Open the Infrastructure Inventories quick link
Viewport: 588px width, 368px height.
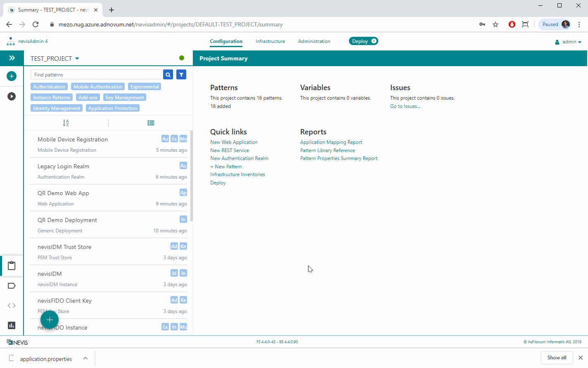point(237,174)
